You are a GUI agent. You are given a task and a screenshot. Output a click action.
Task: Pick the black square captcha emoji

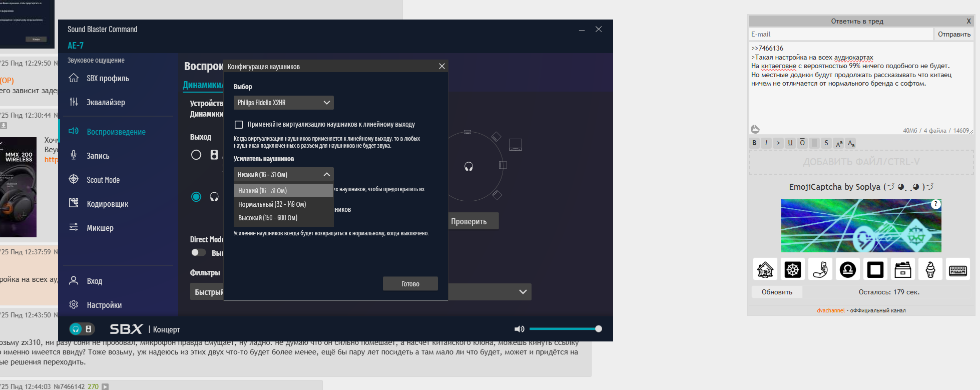[875, 270]
